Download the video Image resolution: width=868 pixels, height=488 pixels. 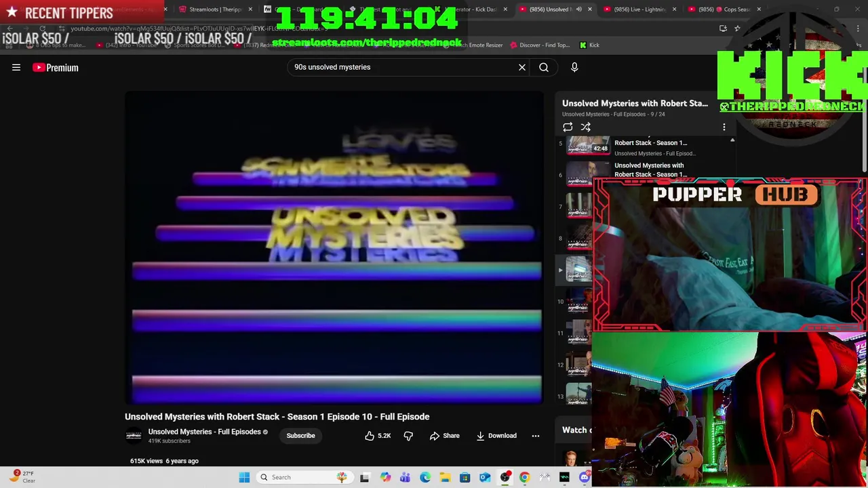[496, 436]
